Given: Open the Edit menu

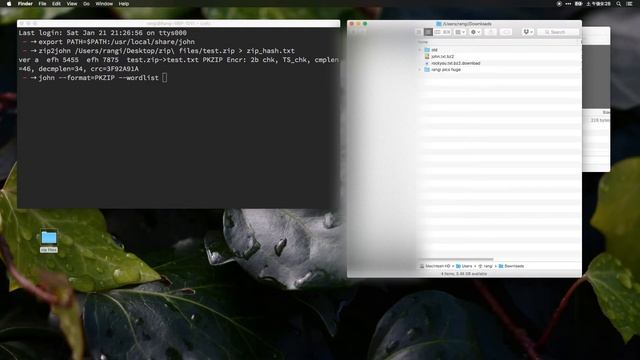Looking at the screenshot, I should click(56, 4).
